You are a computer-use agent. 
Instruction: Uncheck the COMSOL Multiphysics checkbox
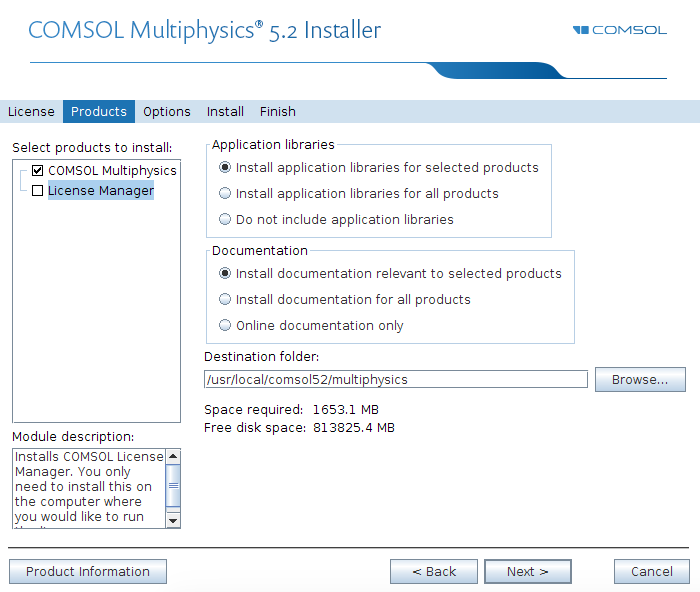point(38,171)
